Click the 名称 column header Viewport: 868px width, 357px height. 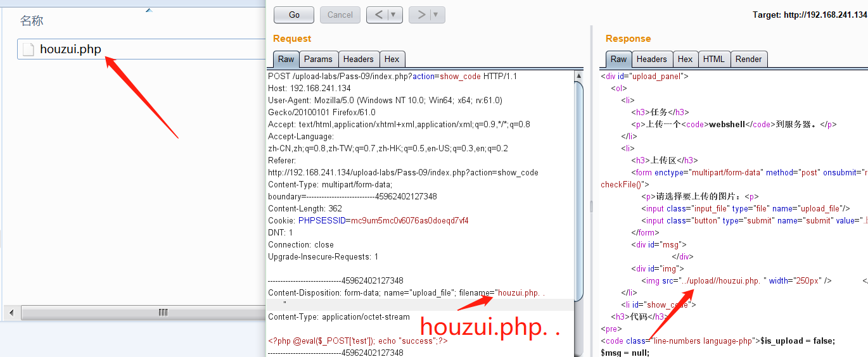point(32,21)
